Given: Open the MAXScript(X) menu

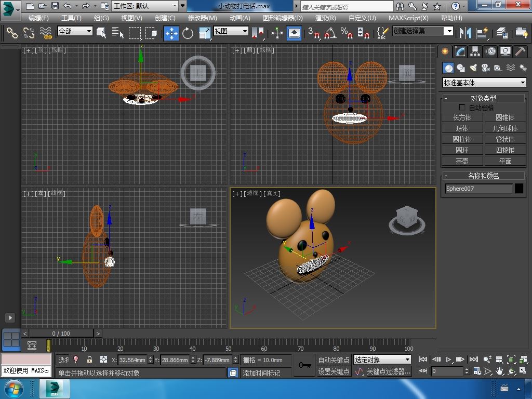Looking at the screenshot, I should click(408, 18).
